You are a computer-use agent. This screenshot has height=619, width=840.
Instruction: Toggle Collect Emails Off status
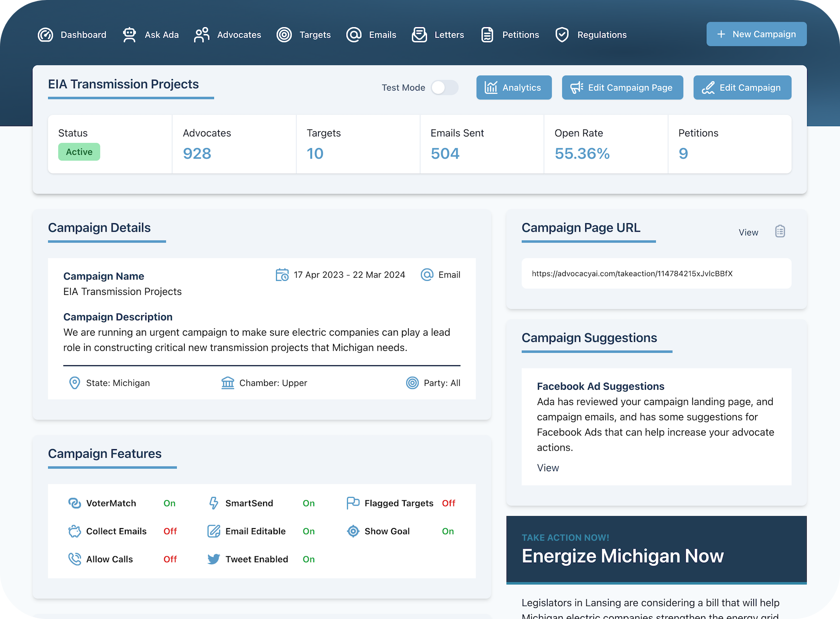[x=170, y=531]
